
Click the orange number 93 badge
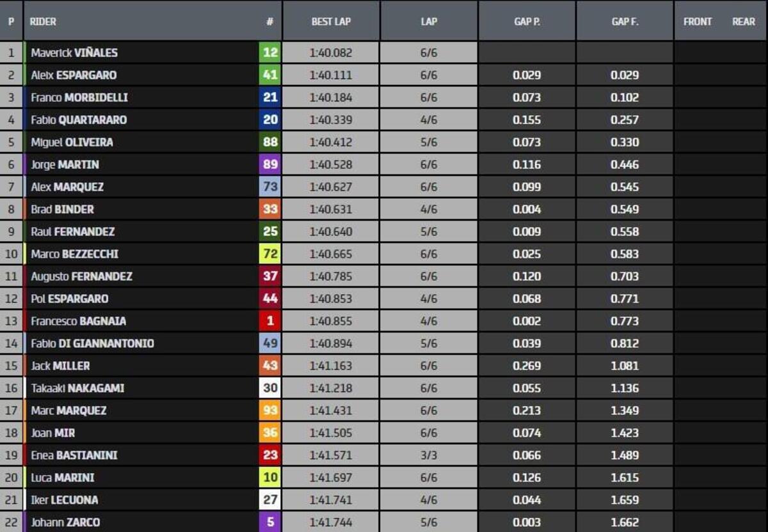click(270, 411)
